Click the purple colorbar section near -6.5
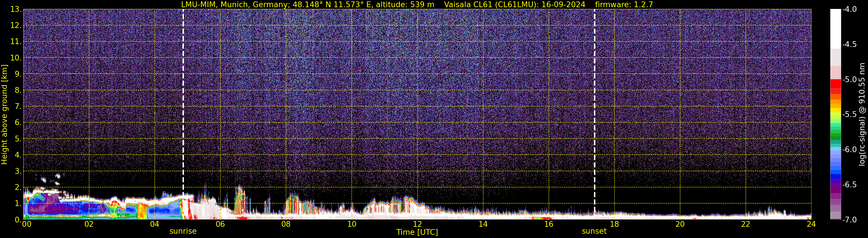The image size is (868, 238). 836,185
